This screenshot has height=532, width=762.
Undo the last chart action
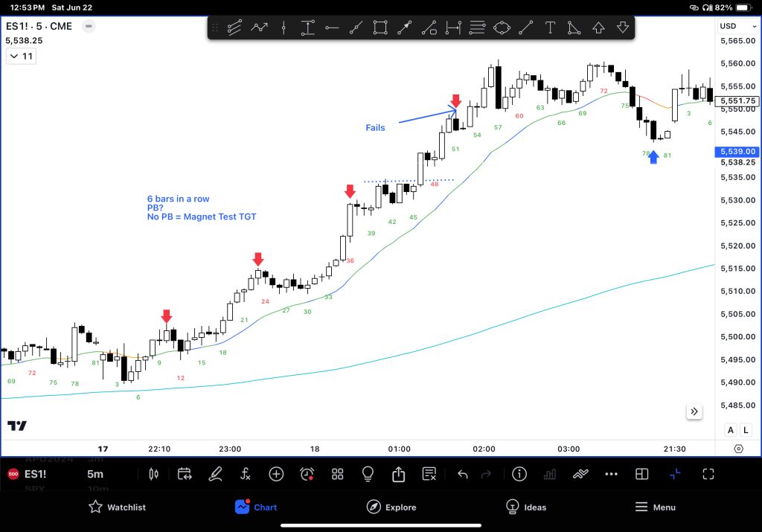[x=462, y=474]
